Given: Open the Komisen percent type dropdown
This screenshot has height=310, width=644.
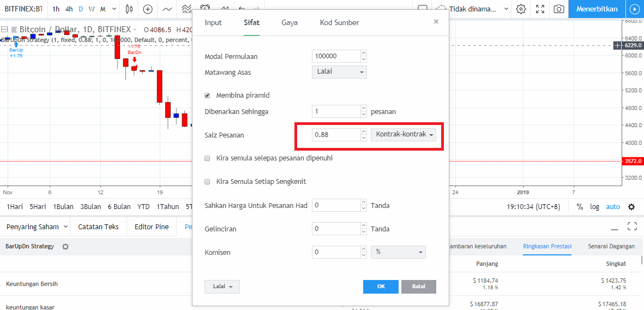Looking at the screenshot, I should 398,252.
